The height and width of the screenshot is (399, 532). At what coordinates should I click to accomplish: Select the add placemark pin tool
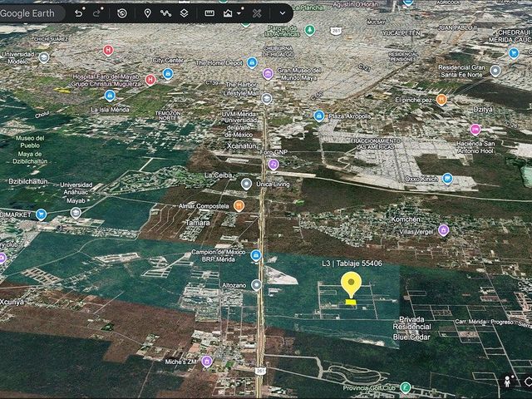(148, 13)
